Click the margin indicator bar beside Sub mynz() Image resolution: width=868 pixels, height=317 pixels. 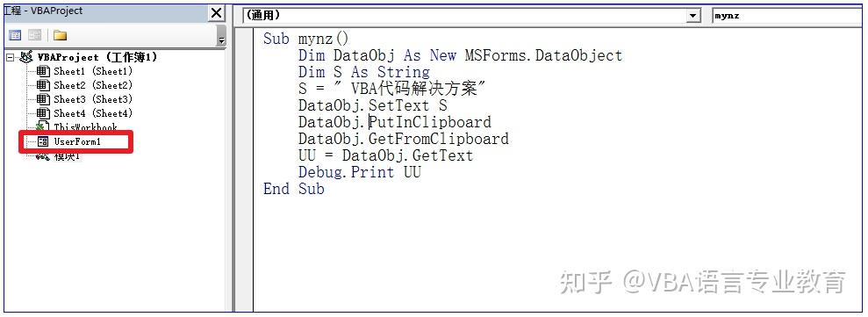click(x=244, y=39)
